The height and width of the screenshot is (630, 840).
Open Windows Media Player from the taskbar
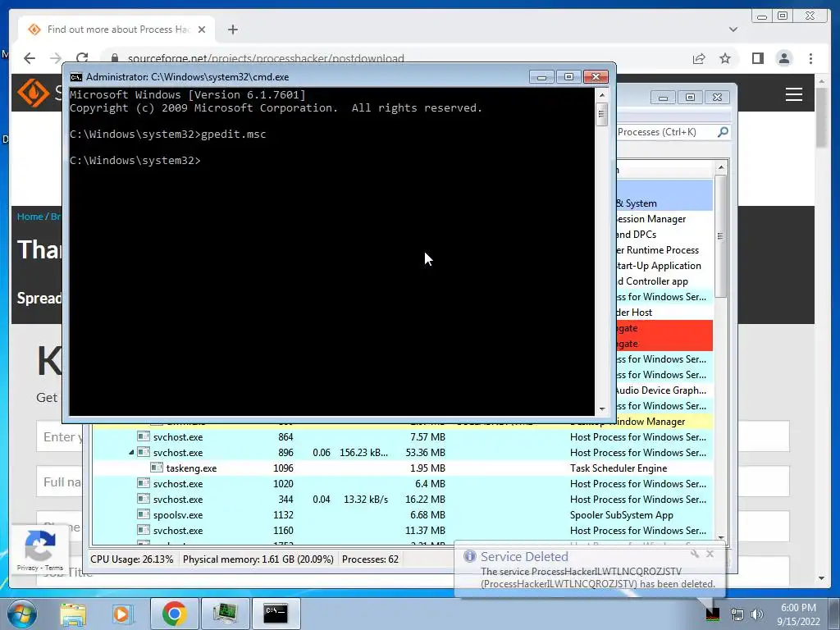pyautogui.click(x=122, y=614)
